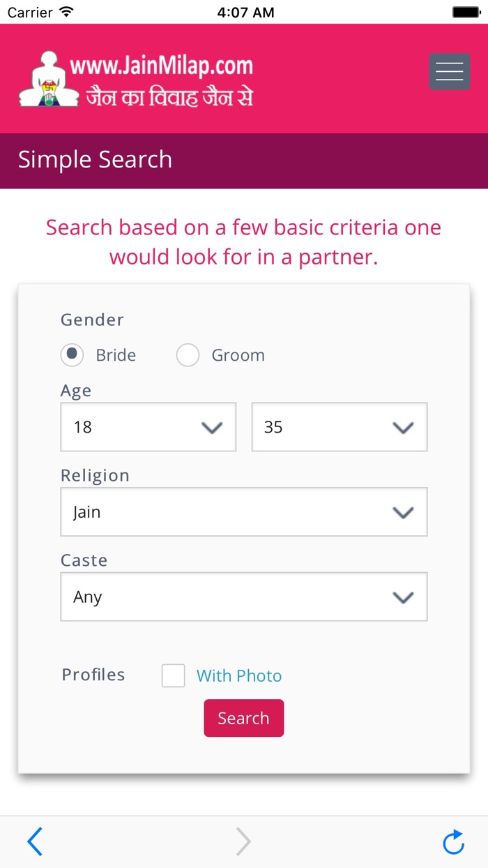Open the maximum age dropdown showing 35
488x868 pixels.
click(339, 426)
